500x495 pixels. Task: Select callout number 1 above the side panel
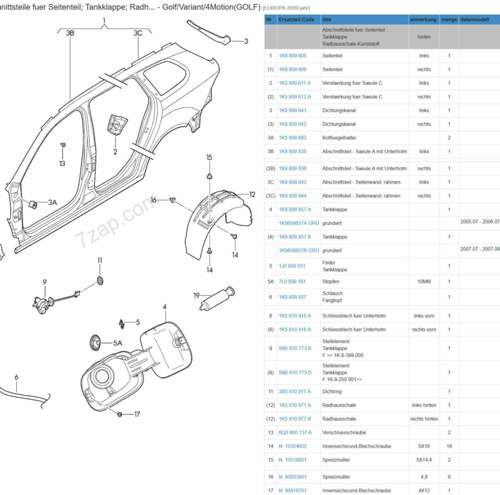[x=104, y=21]
